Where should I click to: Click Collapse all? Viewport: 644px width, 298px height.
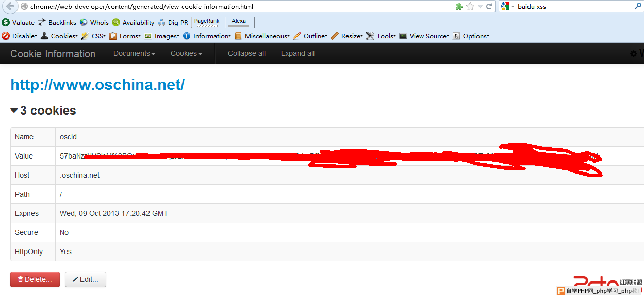click(246, 53)
